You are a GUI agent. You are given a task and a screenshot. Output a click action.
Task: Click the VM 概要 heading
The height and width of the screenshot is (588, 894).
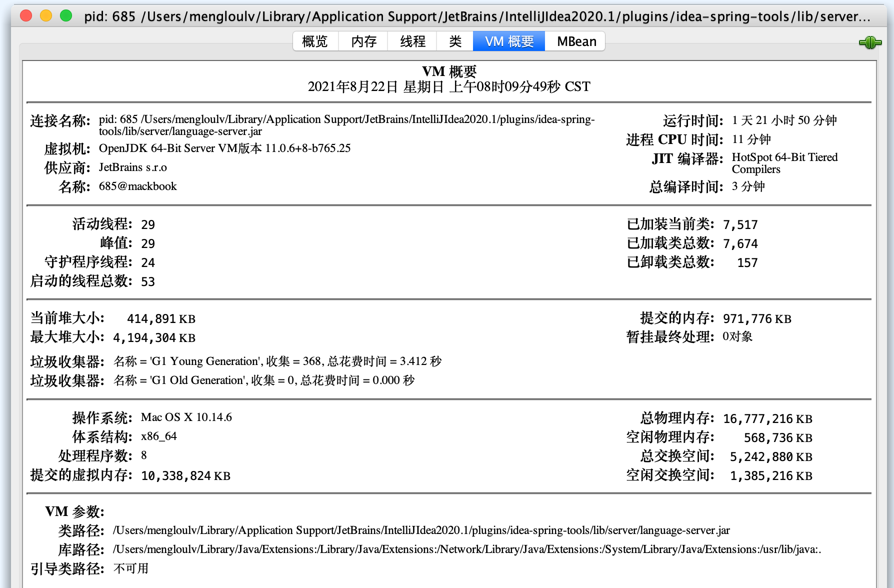449,71
